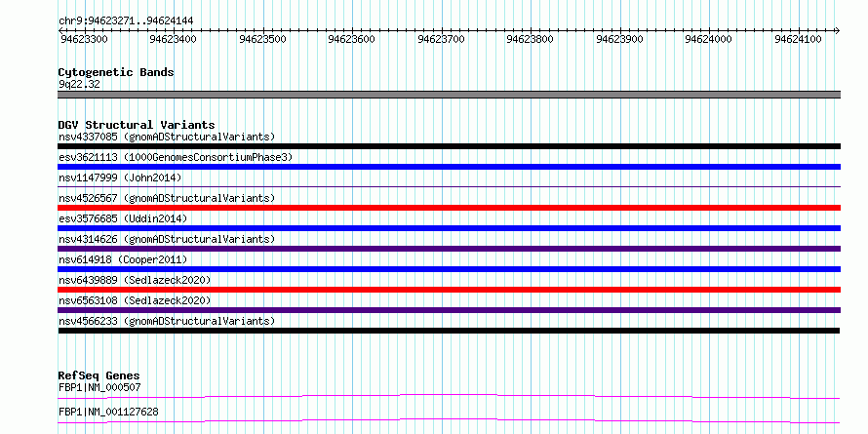Click the purple bar for nsv4314626
This screenshot has height=434, width=868.
[x=449, y=249]
